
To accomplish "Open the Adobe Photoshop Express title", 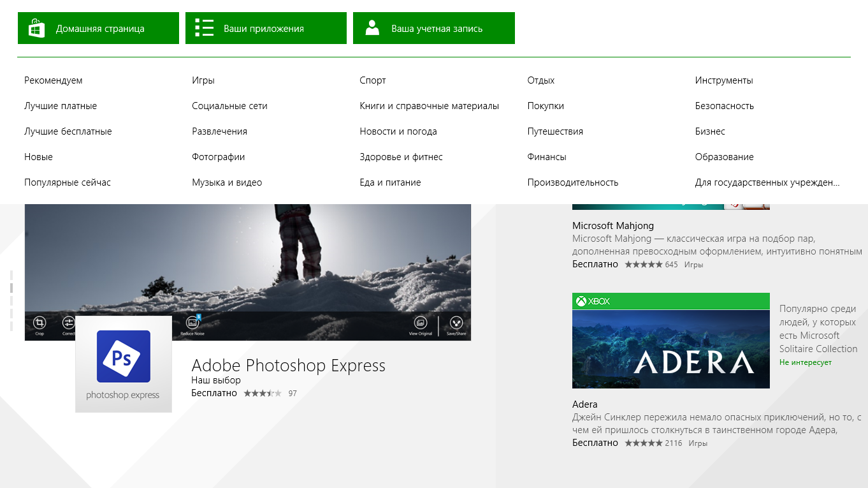I will click(289, 366).
